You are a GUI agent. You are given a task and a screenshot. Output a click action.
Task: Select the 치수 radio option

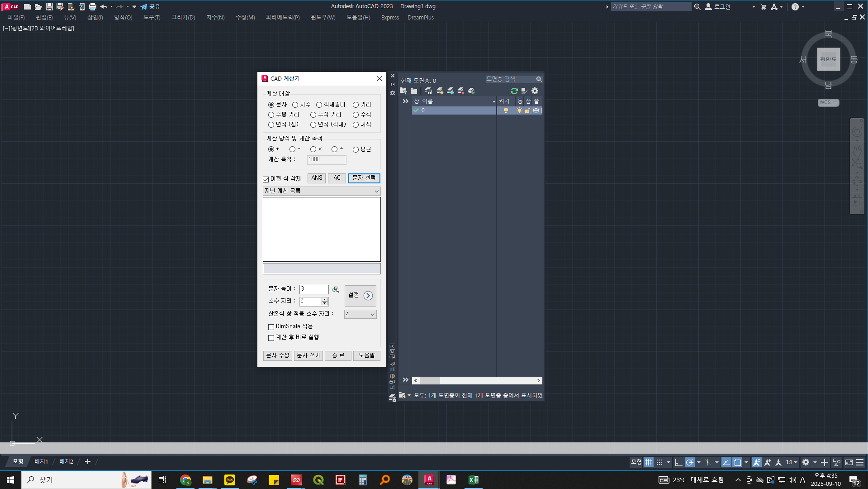[x=301, y=105]
